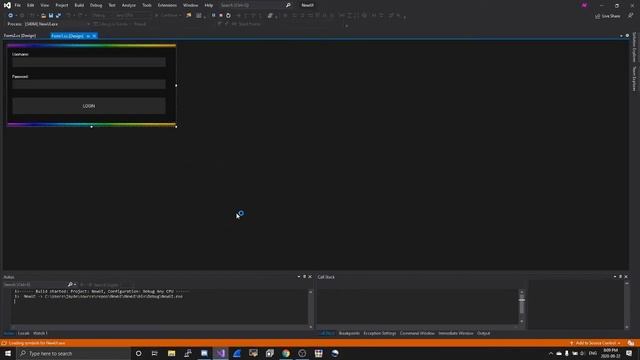
Task: Click the Visual Studio taskbar icon
Action: point(220,353)
